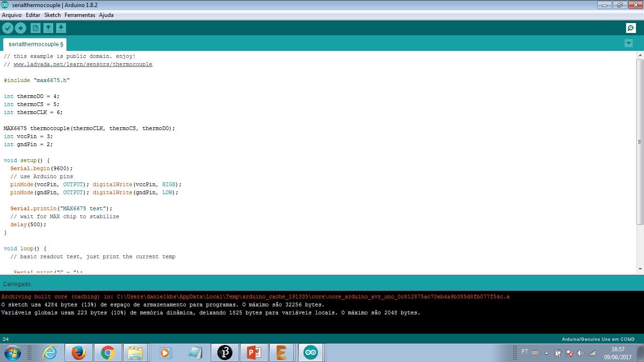Show hidden system tray icons
The image size is (644, 362).
click(x=546, y=353)
